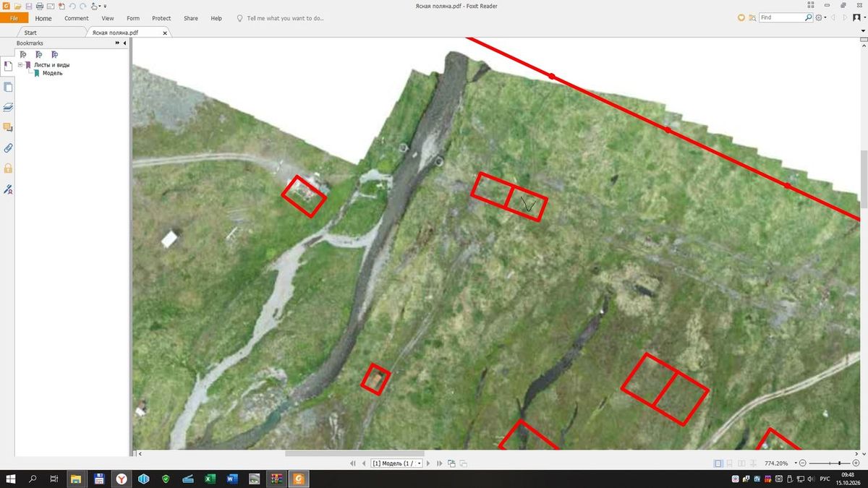This screenshot has height=488, width=868.
Task: Open the Security panel lock icon
Action: coord(8,168)
